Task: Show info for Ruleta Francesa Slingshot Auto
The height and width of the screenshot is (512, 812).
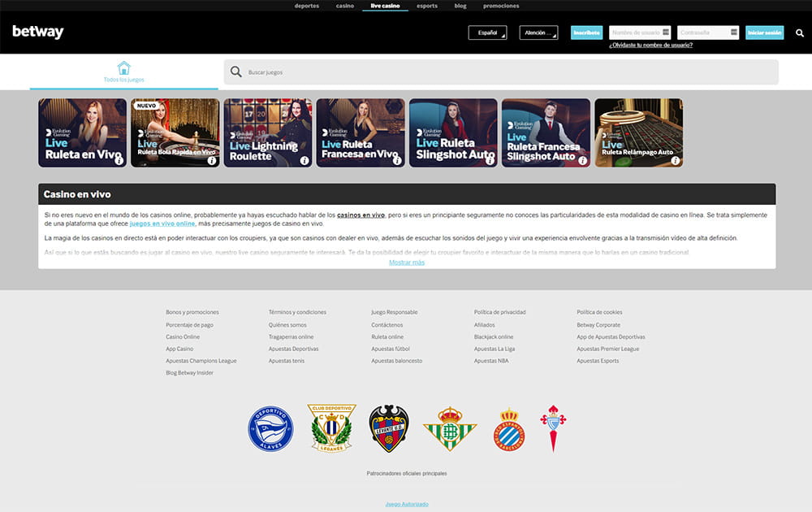Action: click(x=582, y=161)
